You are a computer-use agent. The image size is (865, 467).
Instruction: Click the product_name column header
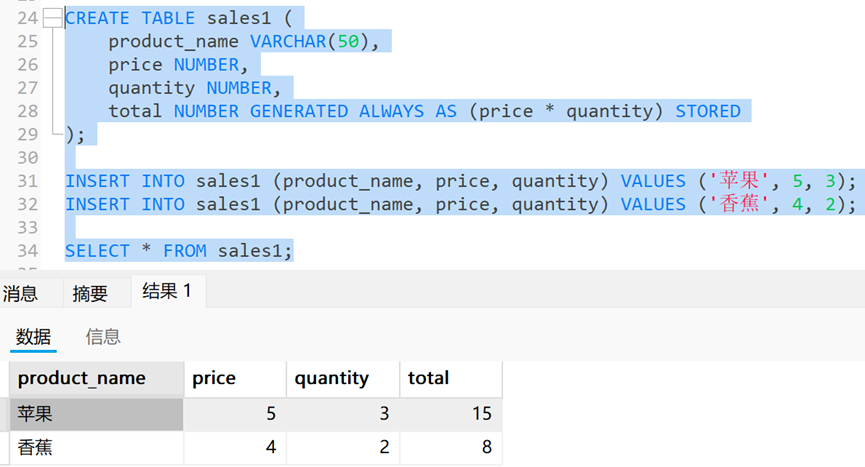(82, 378)
